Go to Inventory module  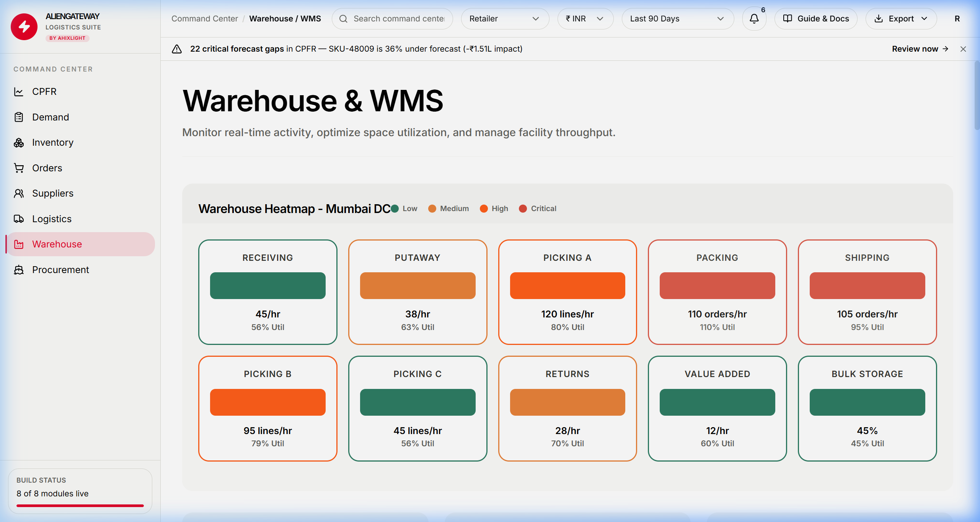(80, 143)
